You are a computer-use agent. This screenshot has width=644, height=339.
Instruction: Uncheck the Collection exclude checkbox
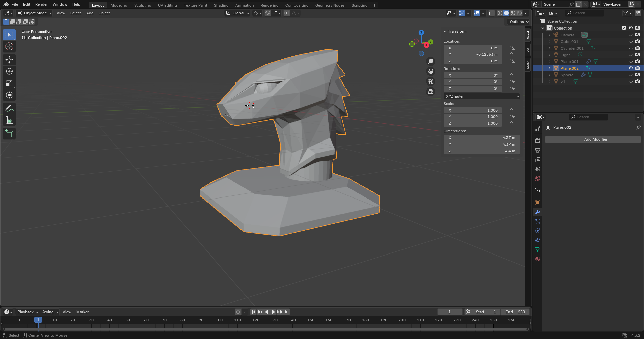click(624, 28)
